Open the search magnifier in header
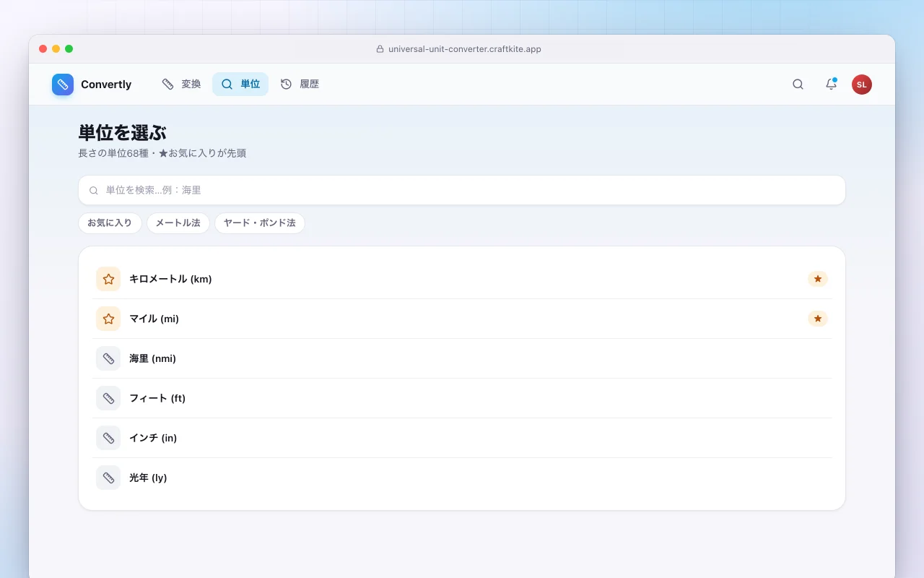 [798, 85]
